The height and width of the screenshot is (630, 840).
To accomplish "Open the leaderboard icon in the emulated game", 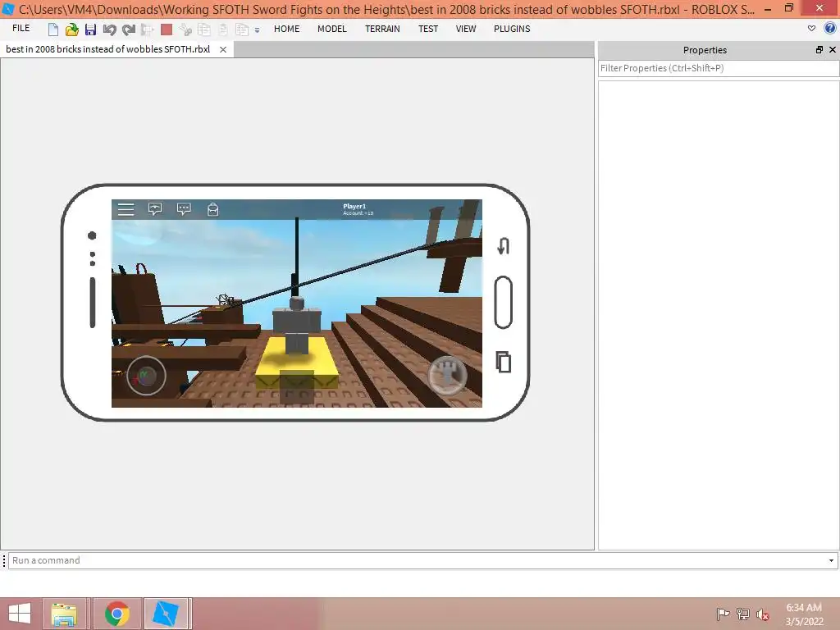I will 155,209.
